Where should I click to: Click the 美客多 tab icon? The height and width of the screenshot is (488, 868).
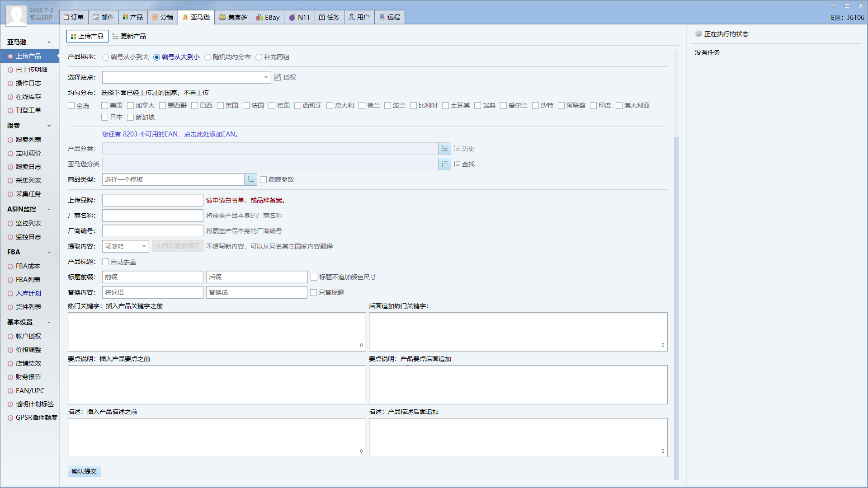tap(222, 17)
